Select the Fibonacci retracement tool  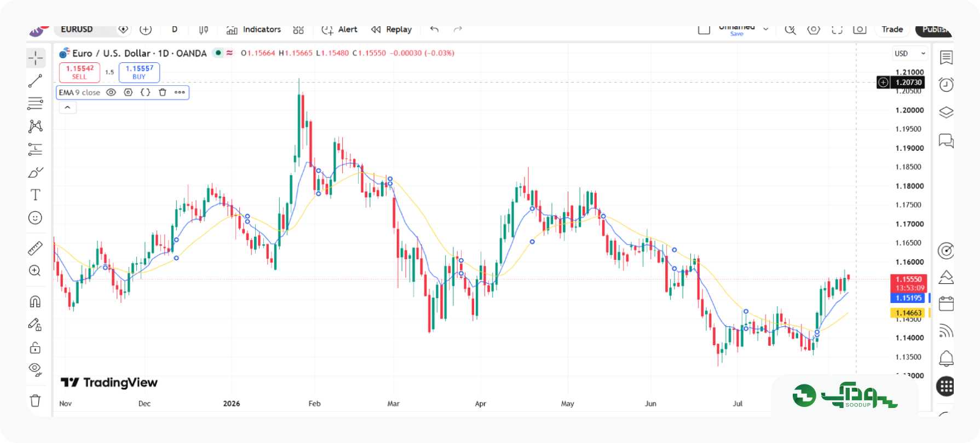(x=36, y=103)
